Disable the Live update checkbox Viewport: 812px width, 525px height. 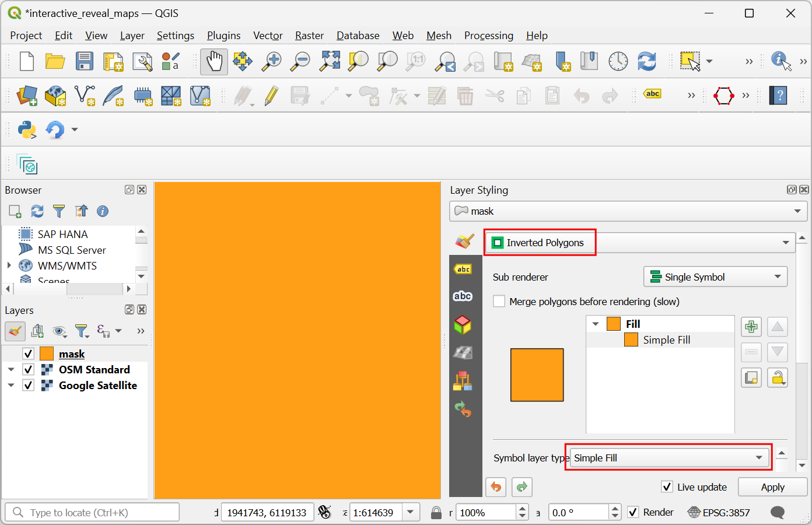tap(667, 487)
